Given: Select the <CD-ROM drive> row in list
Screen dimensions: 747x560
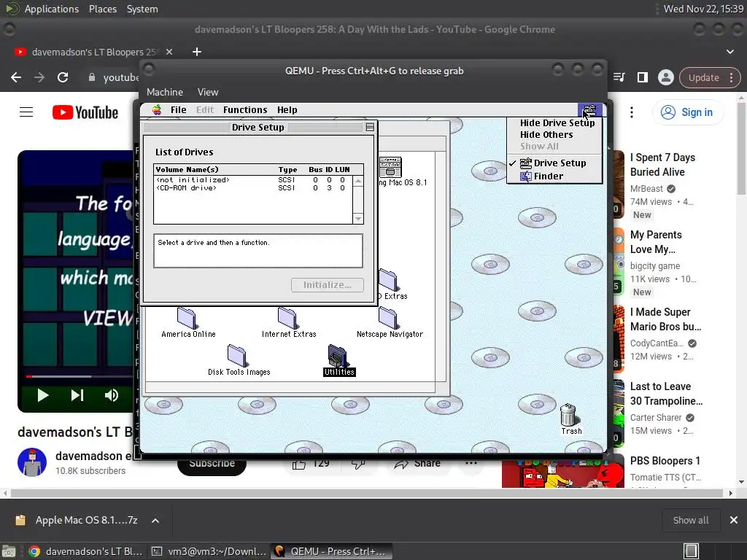Looking at the screenshot, I should tap(253, 188).
